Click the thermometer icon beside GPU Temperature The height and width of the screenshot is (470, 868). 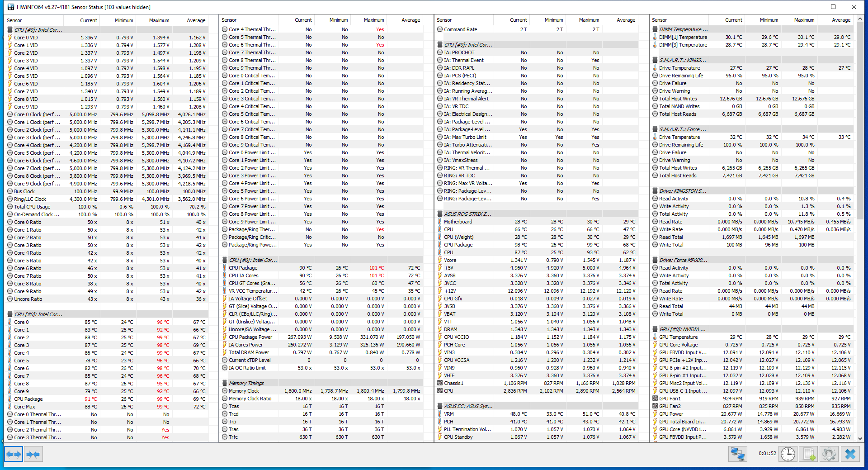(x=655, y=337)
